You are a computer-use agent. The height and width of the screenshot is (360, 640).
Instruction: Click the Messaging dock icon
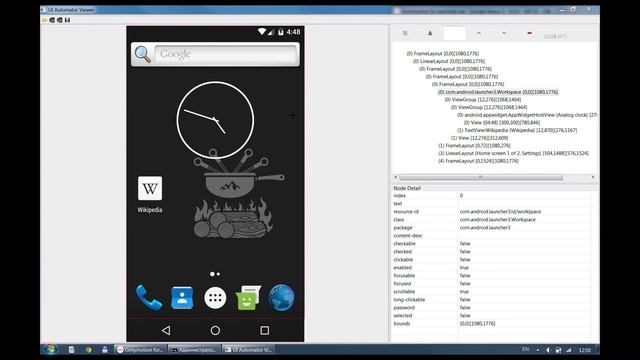tap(248, 298)
